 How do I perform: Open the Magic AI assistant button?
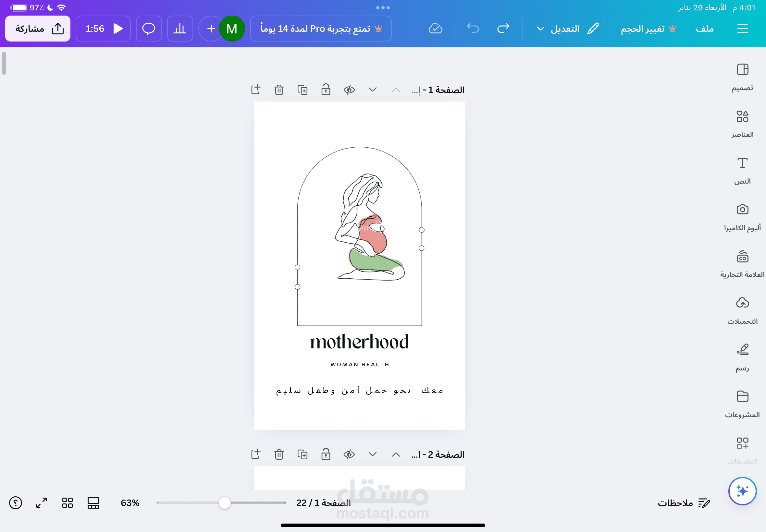coord(742,491)
